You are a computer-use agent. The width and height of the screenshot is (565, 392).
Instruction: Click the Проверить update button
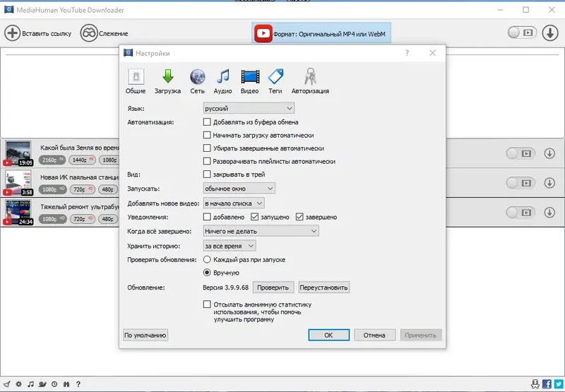point(273,287)
